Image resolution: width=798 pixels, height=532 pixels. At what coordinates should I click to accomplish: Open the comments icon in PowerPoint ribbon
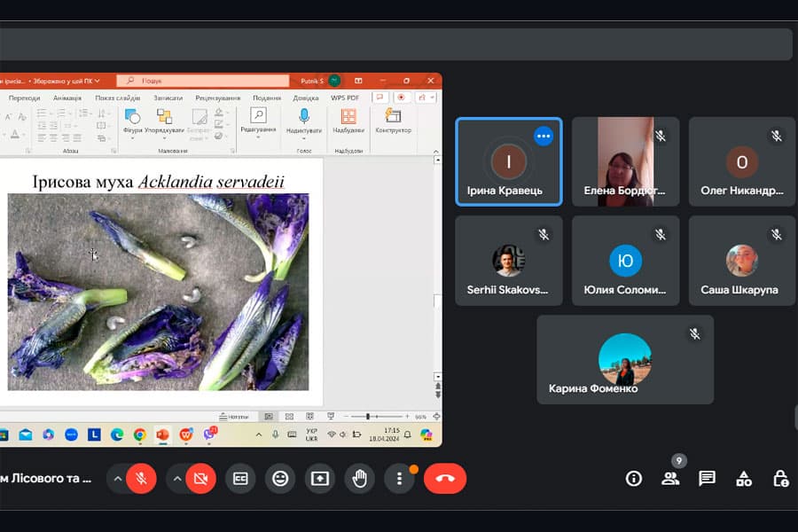(x=379, y=98)
